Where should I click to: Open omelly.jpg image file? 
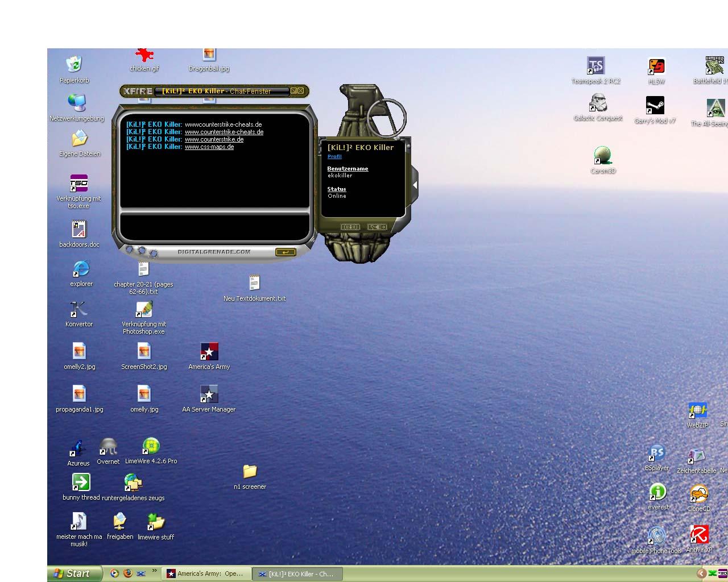coord(144,398)
